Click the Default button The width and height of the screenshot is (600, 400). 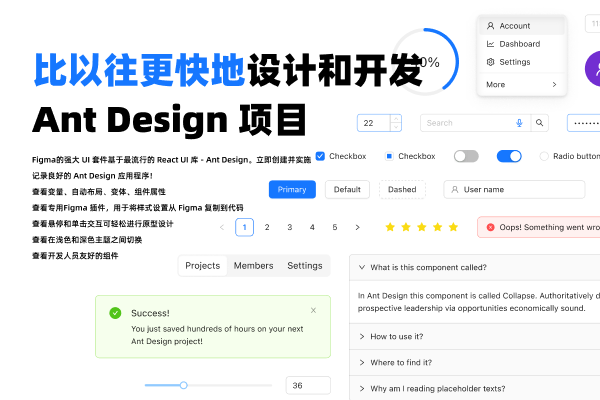pos(347,189)
